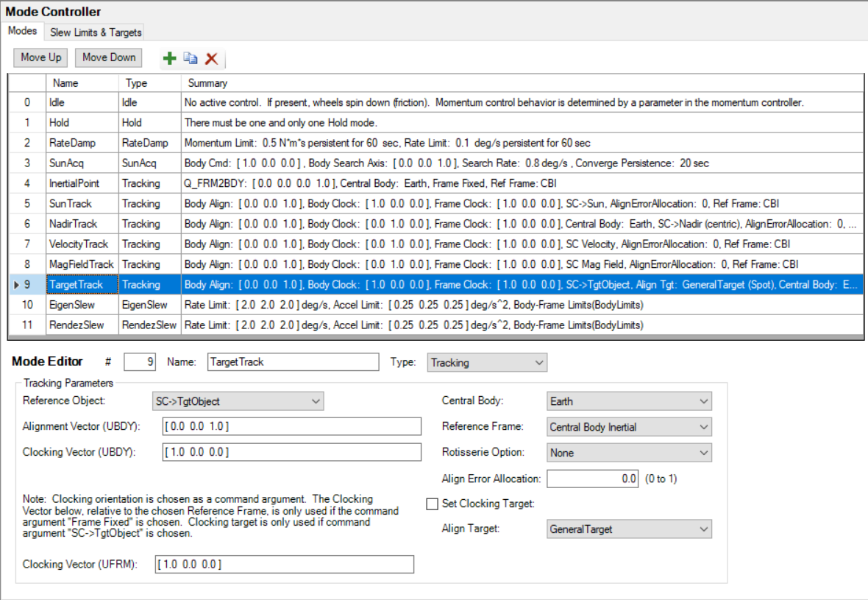Viewport: 868px width, 600px height.
Task: Duplicate the selected mode using the copy icon
Action: pos(191,58)
